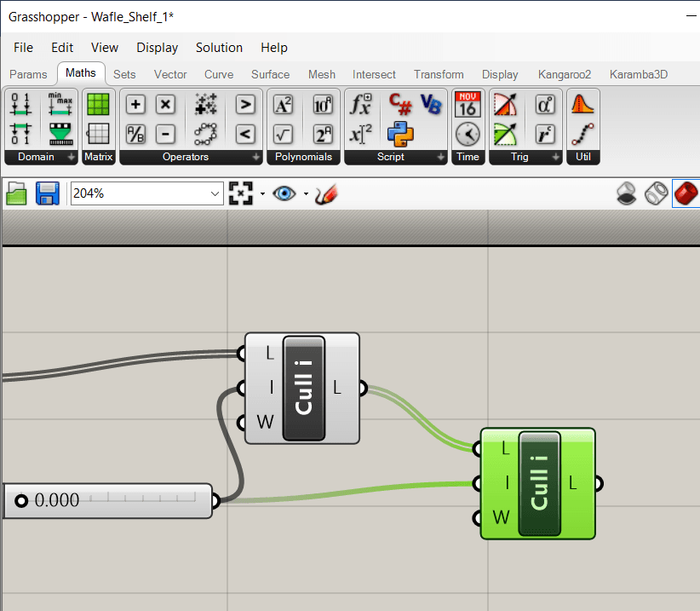Screen dimensions: 700x611
Task: Toggle the preview eye icon in canvas toolbar
Action: [x=284, y=193]
